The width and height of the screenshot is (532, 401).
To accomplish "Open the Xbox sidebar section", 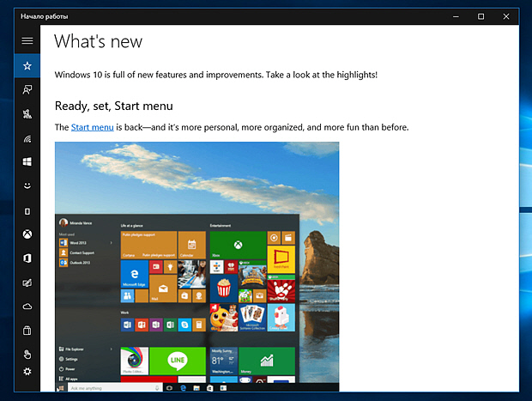I will 27,234.
